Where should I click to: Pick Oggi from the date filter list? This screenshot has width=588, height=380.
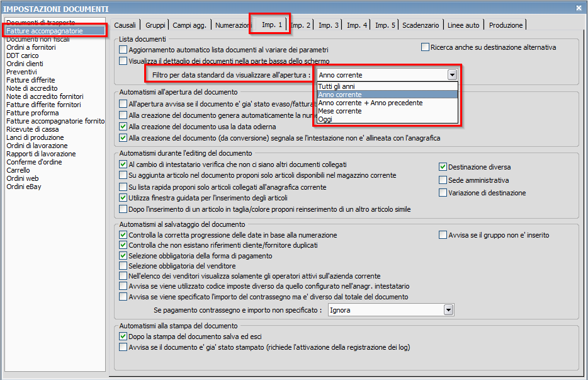[387, 119]
